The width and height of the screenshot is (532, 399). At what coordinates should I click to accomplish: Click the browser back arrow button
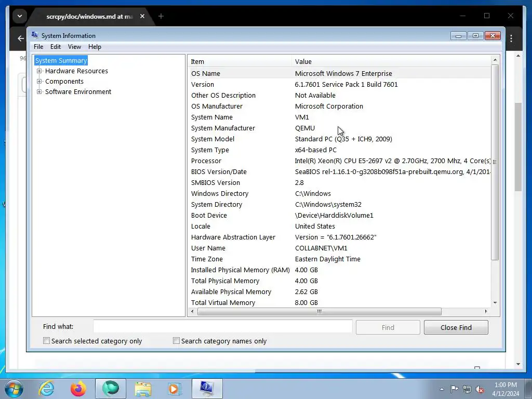21,38
